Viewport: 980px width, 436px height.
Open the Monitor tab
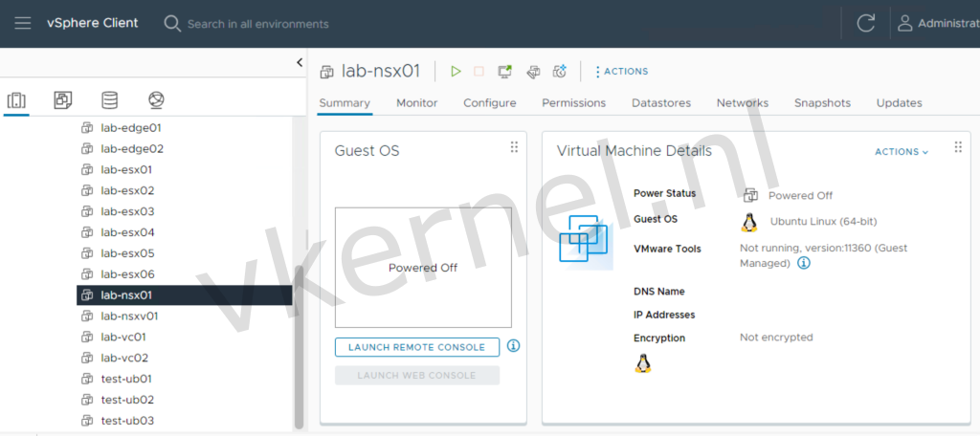[417, 103]
